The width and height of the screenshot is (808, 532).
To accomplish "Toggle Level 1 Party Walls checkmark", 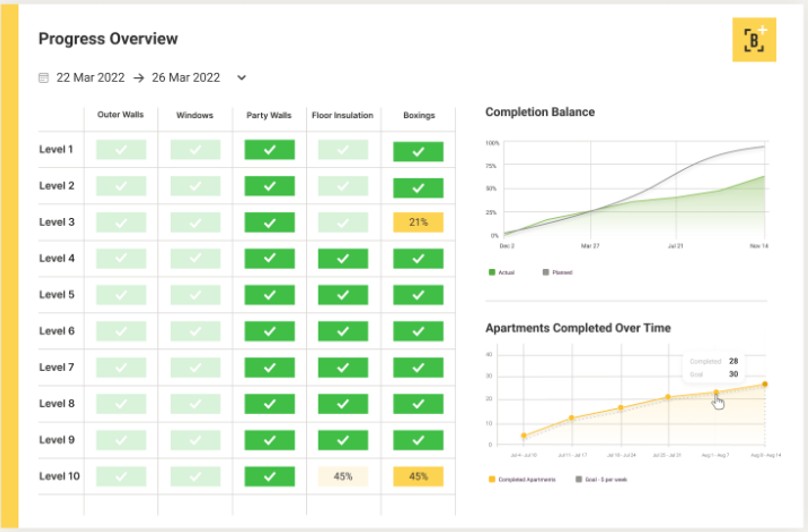I will click(x=269, y=150).
